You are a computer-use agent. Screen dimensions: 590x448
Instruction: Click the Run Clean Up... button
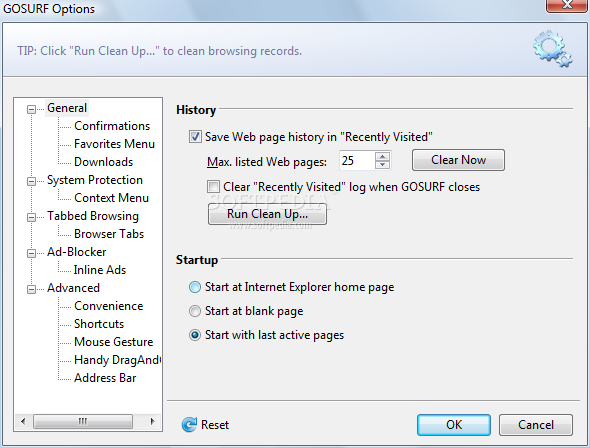(x=267, y=214)
